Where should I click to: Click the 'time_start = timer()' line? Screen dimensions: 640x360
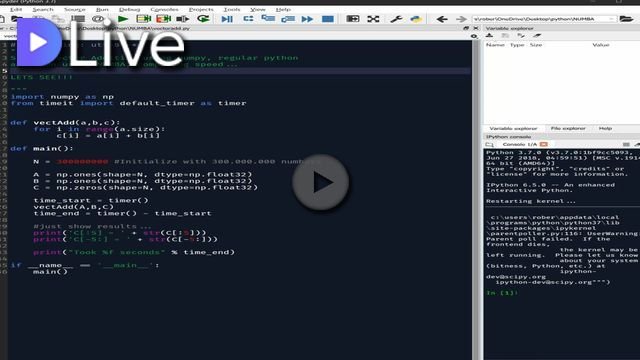coord(91,200)
